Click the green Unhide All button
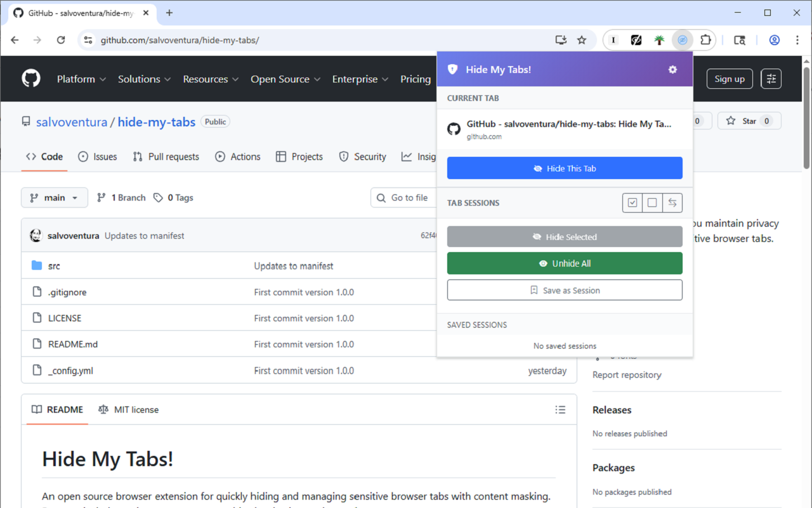 (x=565, y=264)
